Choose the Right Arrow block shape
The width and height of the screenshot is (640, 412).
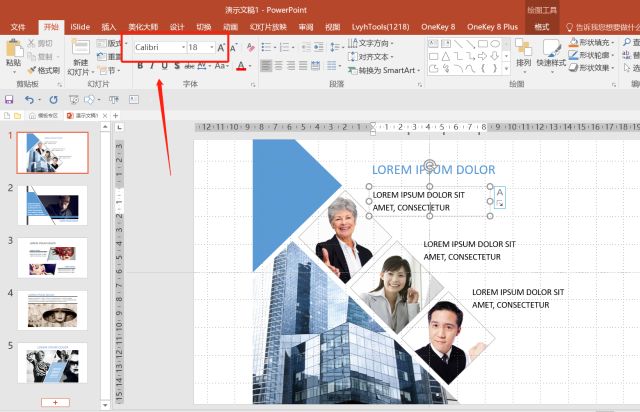[x=482, y=56]
